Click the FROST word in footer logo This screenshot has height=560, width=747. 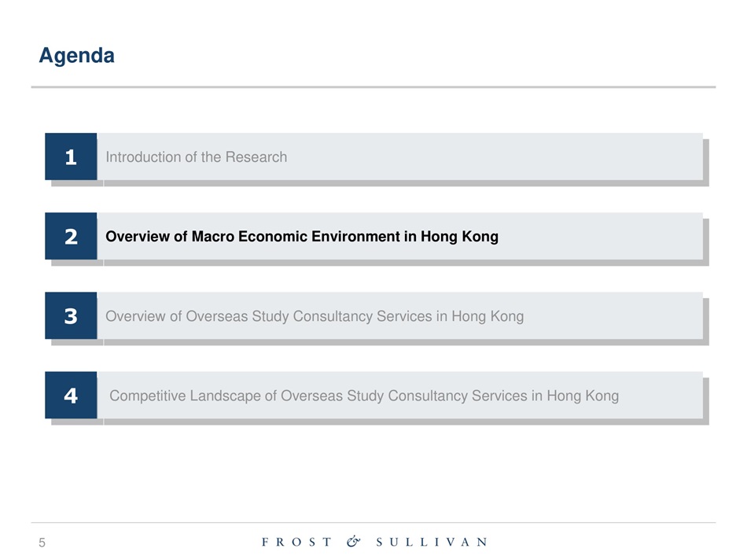296,542
